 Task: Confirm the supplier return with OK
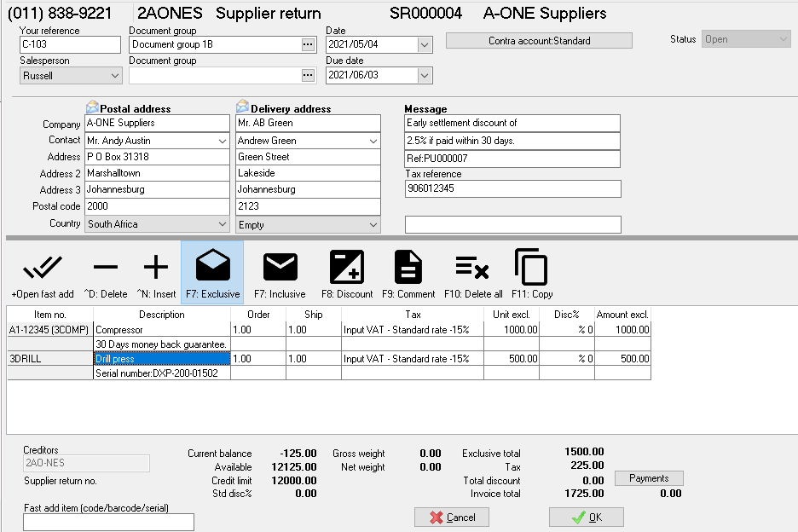click(586, 517)
